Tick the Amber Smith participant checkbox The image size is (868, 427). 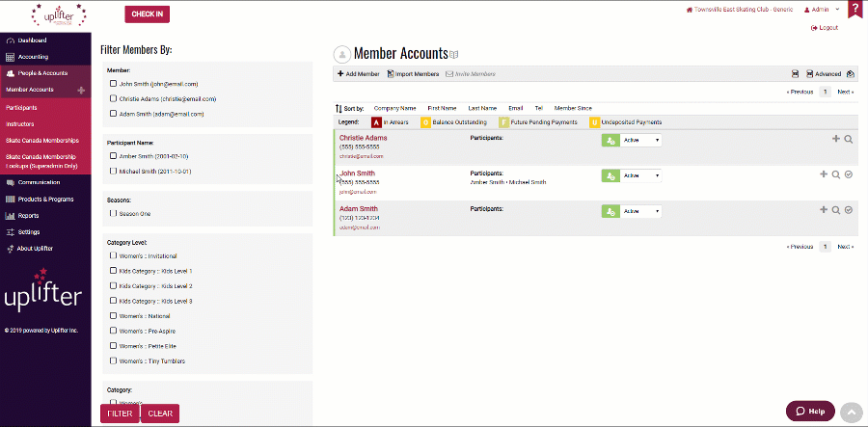113,155
